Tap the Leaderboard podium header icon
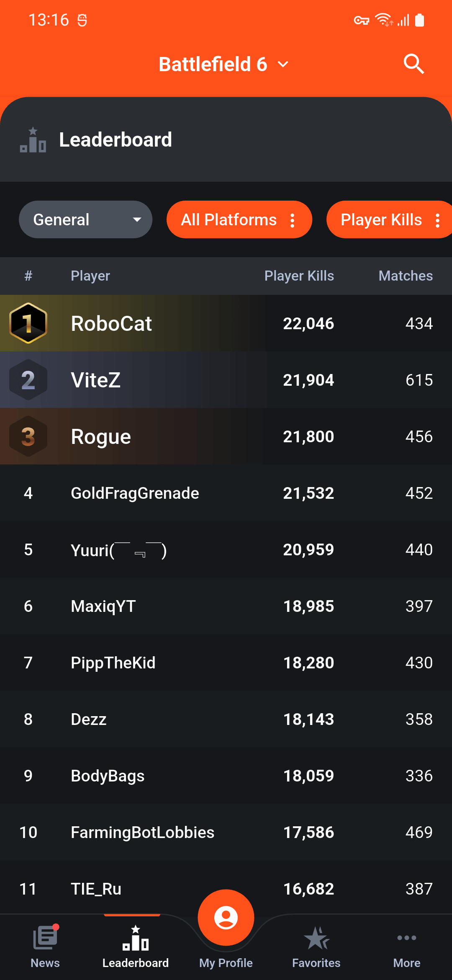452x980 pixels. [33, 140]
